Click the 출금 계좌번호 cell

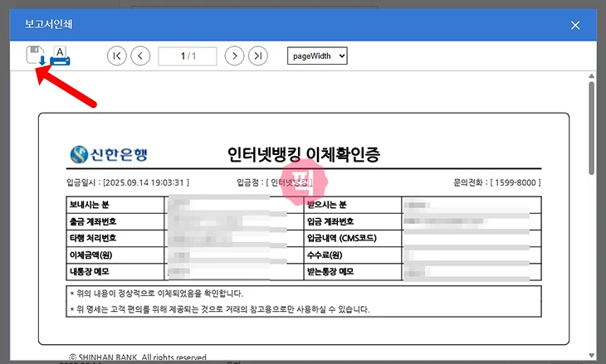[x=115, y=221]
